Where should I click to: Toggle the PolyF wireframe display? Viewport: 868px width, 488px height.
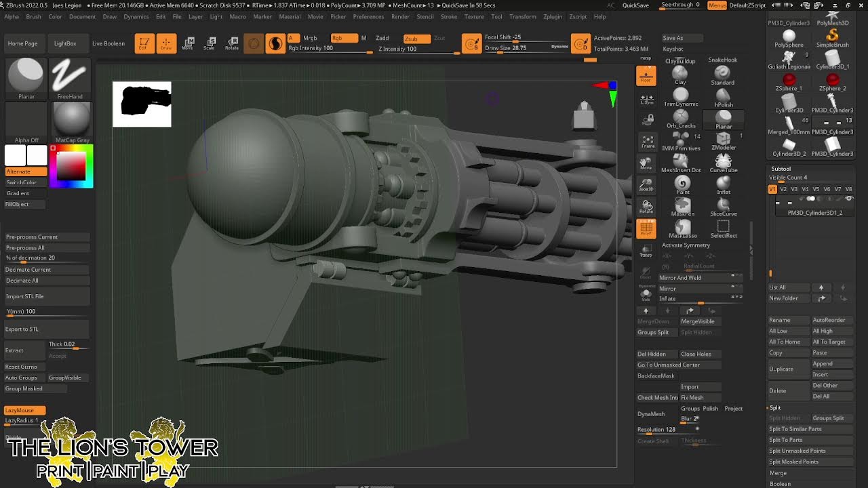click(x=646, y=229)
